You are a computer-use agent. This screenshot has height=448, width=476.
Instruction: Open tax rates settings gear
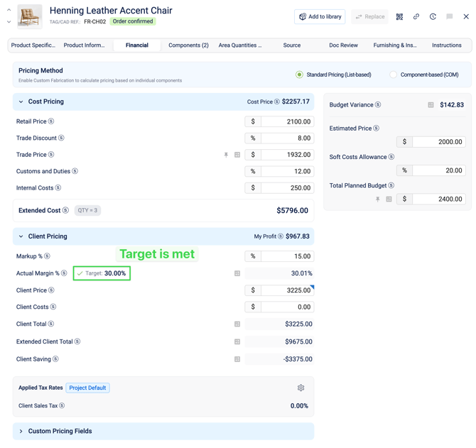pos(301,388)
